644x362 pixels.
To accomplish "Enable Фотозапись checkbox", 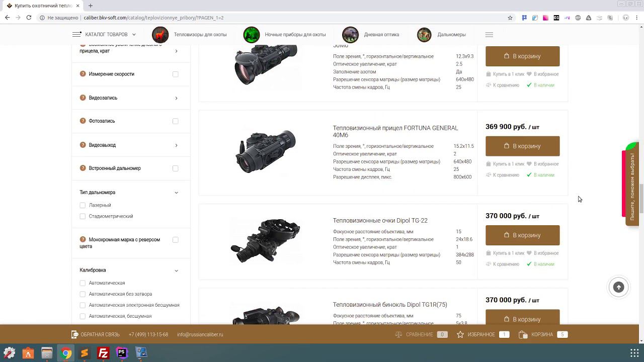I will 176,121.
